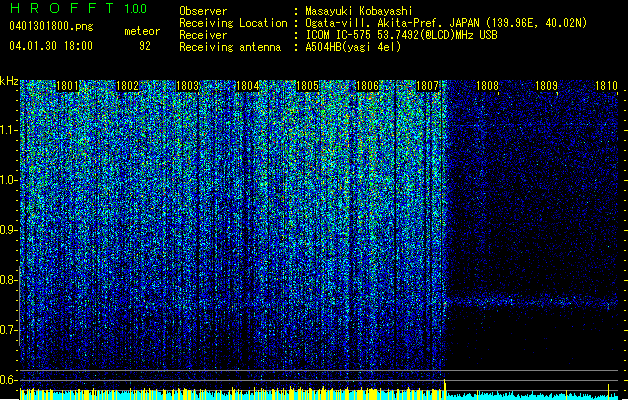Click the 1808 time marker
Image resolution: width=629 pixels, height=400 pixels.
click(x=487, y=86)
